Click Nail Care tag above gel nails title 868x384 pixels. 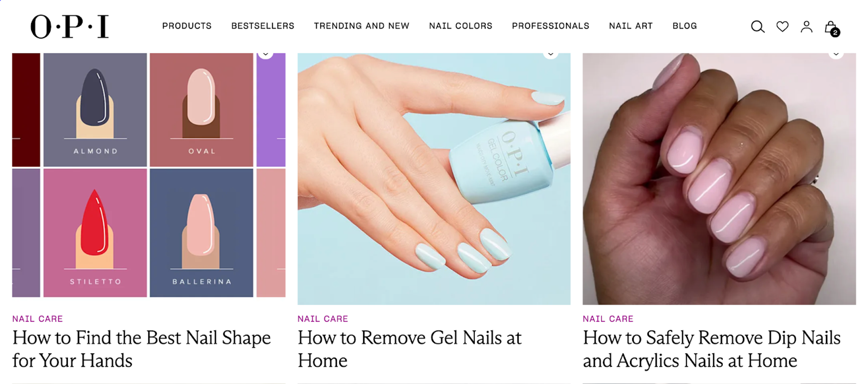click(x=323, y=319)
